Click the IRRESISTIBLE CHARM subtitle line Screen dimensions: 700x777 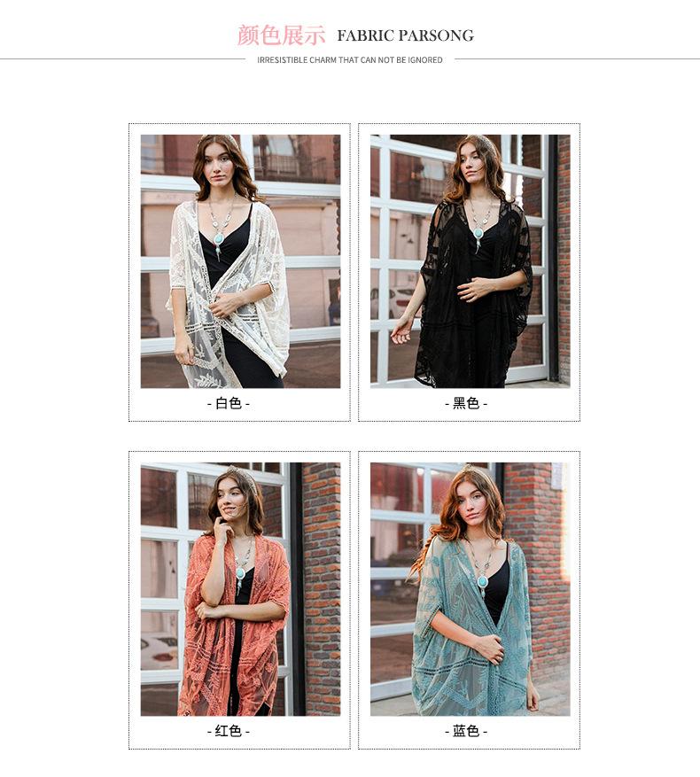click(x=350, y=60)
